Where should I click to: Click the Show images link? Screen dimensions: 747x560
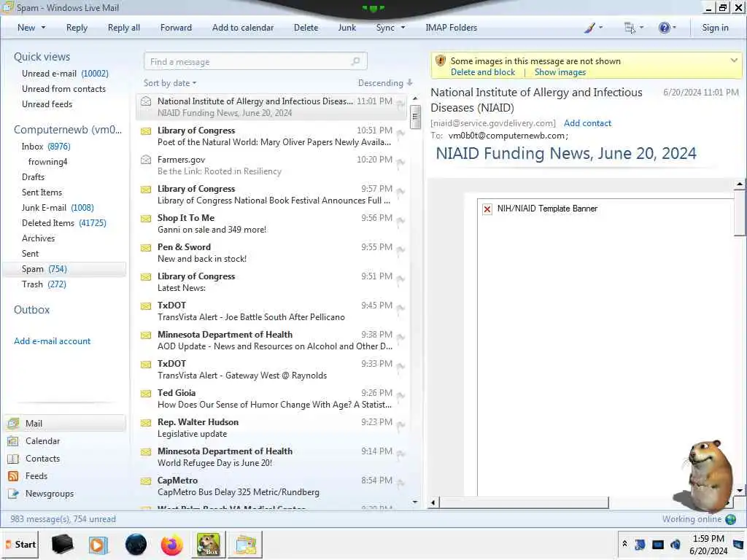click(x=560, y=72)
